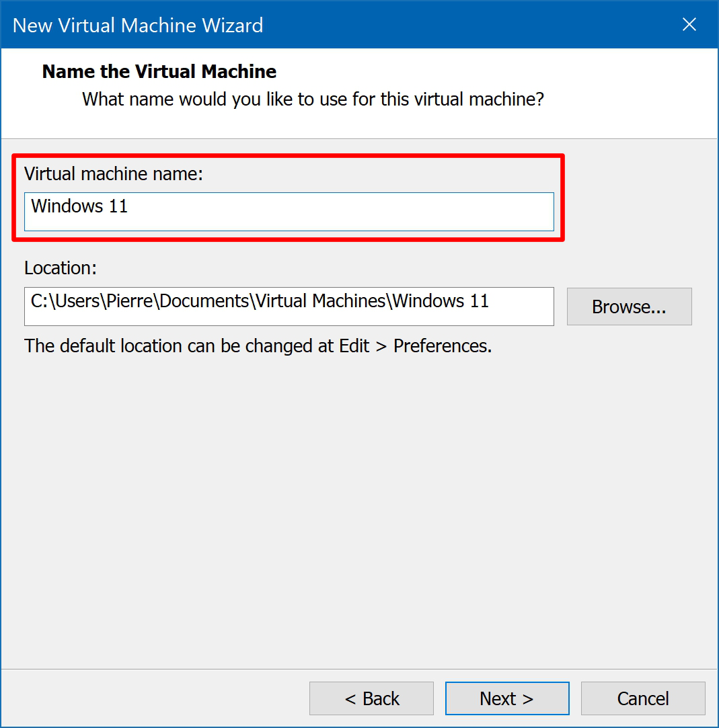The height and width of the screenshot is (728, 719).
Task: Open the Browse... folder dialog
Action: pyautogui.click(x=630, y=307)
